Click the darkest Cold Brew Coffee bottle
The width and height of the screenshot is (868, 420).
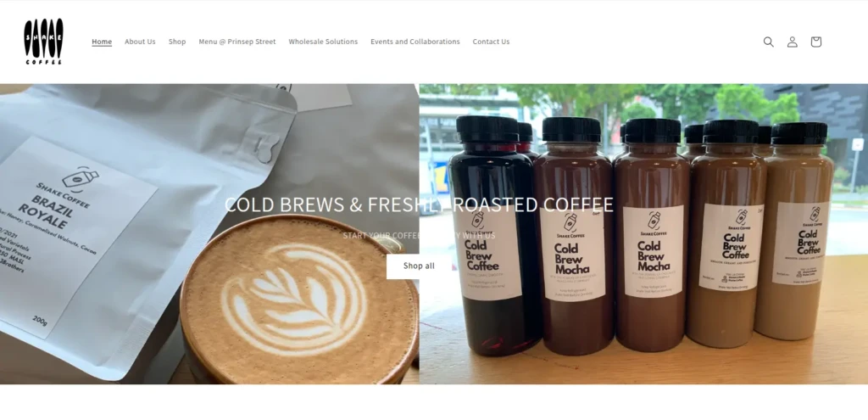(492, 236)
